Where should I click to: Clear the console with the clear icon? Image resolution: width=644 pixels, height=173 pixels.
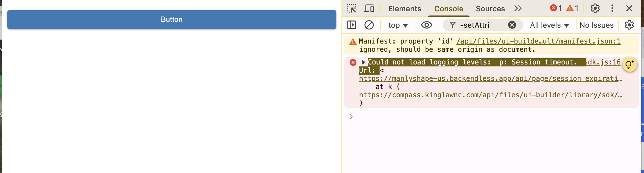click(369, 25)
